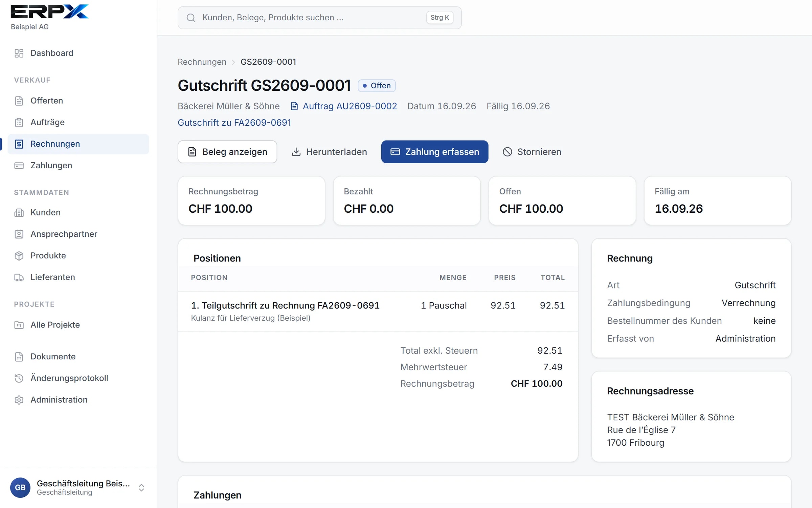
Task: Click the Total exkl. Steuern amount 92.51
Action: click(550, 351)
